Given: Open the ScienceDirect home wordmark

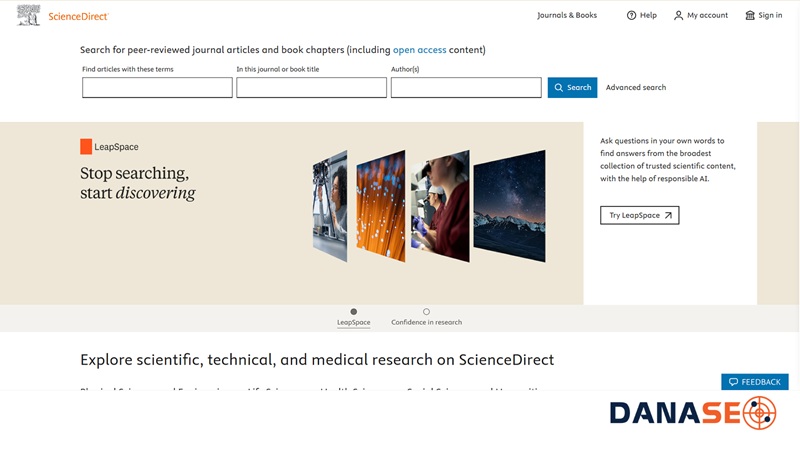Looking at the screenshot, I should click(x=79, y=16).
